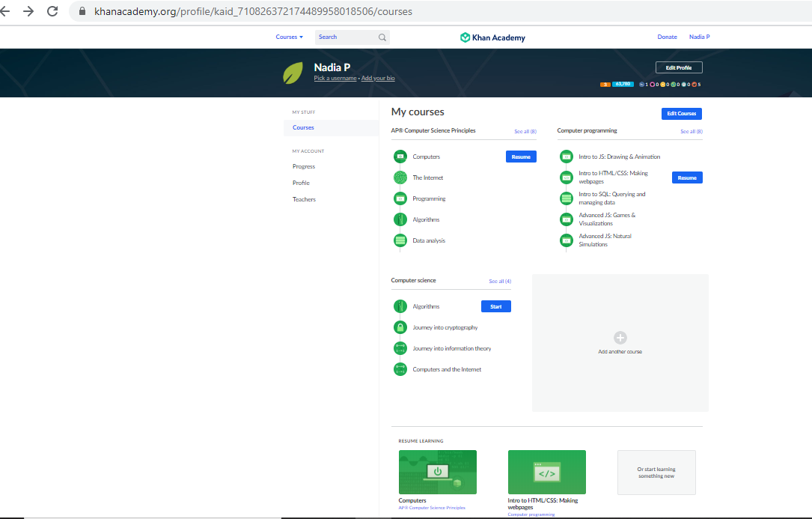Reload the page with refresh icon

click(52, 11)
